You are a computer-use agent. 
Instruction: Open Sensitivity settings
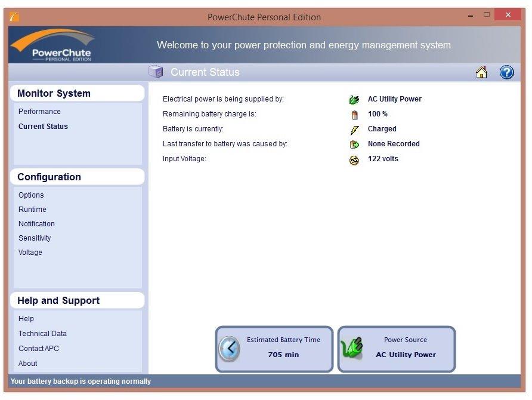pyautogui.click(x=35, y=238)
